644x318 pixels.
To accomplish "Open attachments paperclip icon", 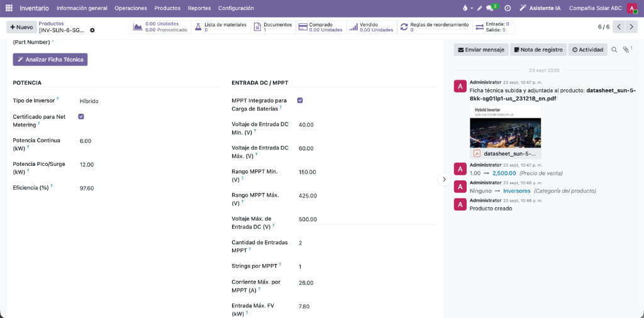I will [x=626, y=50].
